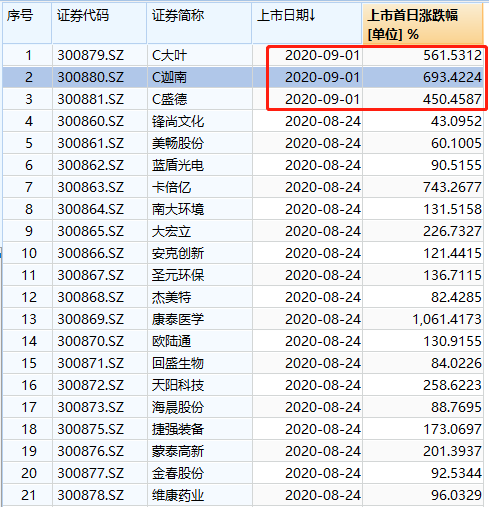Image resolution: width=489 pixels, height=507 pixels.
Task: Click the 1,061.4173 first-day gain cell
Action: point(447,319)
